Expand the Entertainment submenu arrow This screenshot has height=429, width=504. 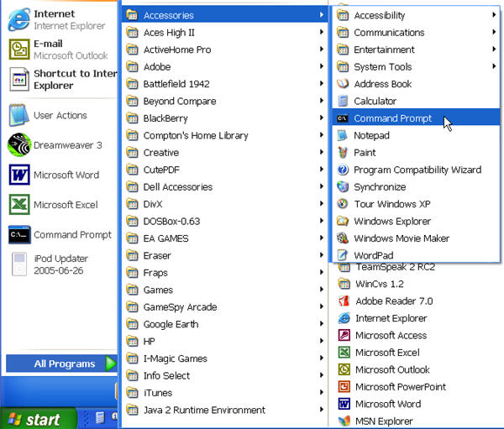coord(494,49)
